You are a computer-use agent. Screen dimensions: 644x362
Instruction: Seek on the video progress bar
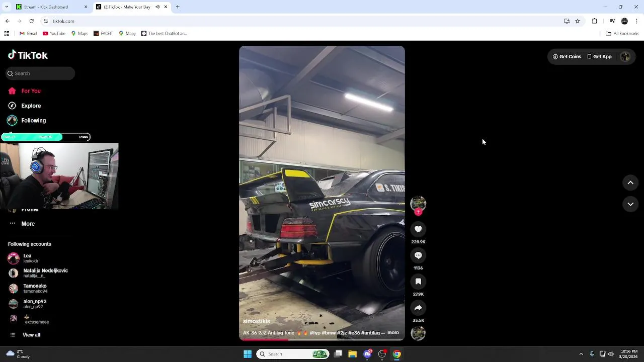[x=322, y=340]
